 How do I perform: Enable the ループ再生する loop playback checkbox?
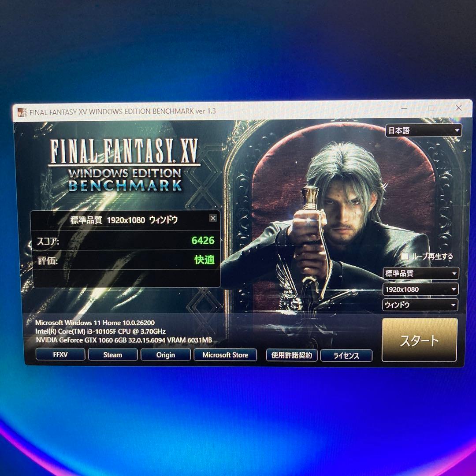(x=405, y=256)
